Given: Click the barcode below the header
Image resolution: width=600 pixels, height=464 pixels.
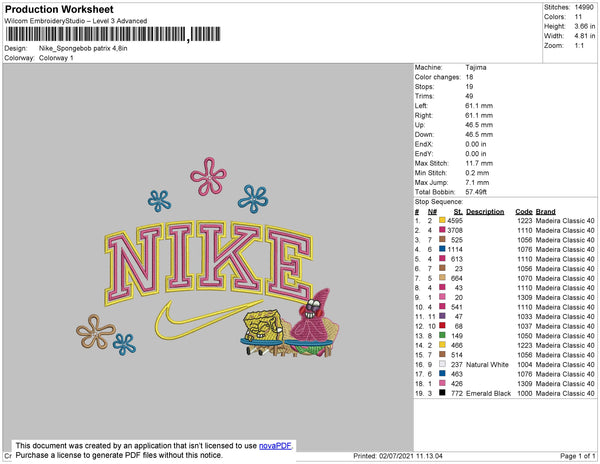Looking at the screenshot, I should tap(113, 34).
